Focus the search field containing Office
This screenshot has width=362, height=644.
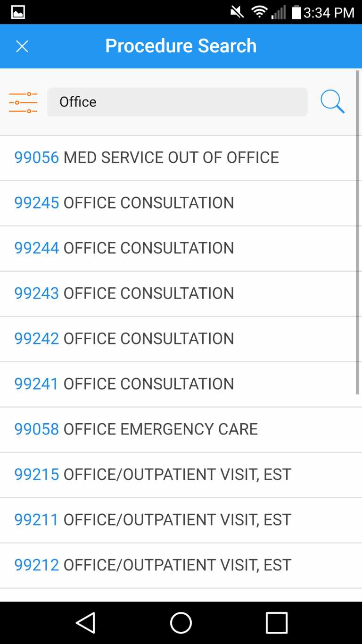[x=177, y=102]
